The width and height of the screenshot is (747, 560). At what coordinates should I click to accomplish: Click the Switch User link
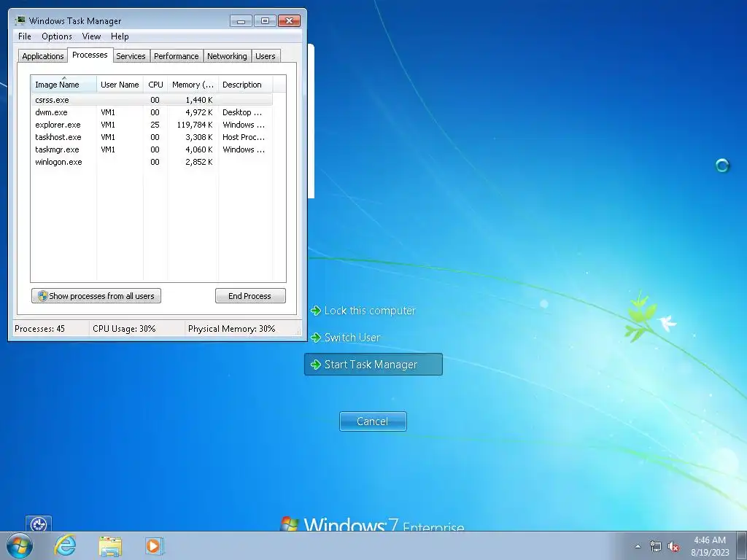tap(352, 338)
